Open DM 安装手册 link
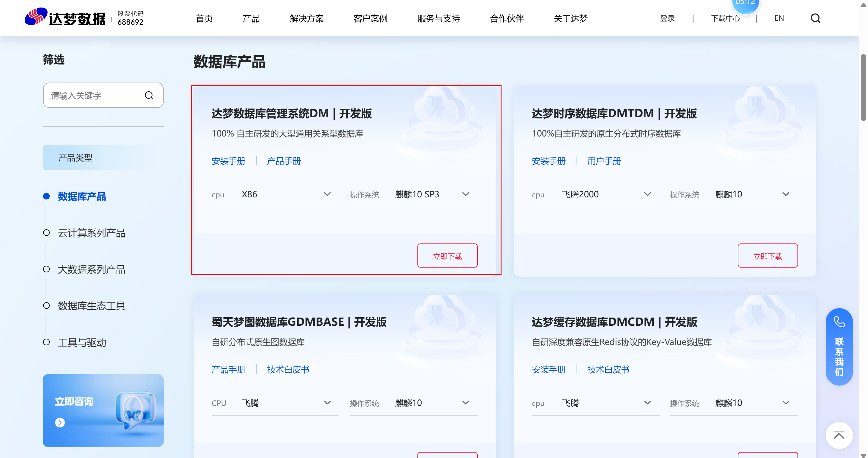The height and width of the screenshot is (458, 868). (x=228, y=161)
